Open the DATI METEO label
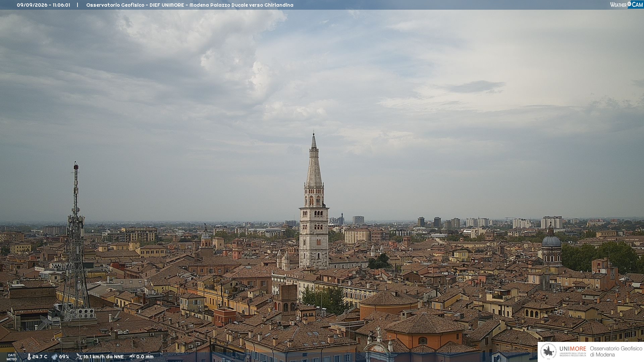Image resolution: width=644 pixels, height=362 pixels. coord(12,357)
